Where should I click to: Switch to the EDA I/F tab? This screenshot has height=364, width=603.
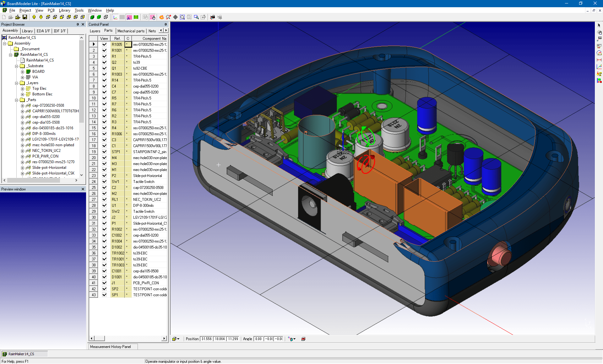click(43, 31)
